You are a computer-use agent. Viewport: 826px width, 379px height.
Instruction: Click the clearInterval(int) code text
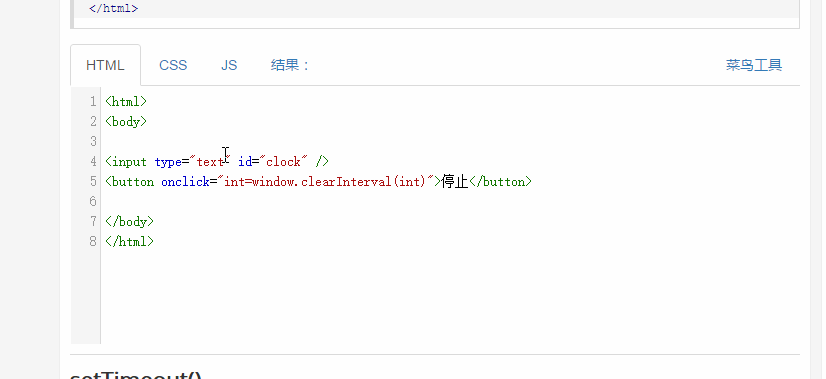(363, 182)
